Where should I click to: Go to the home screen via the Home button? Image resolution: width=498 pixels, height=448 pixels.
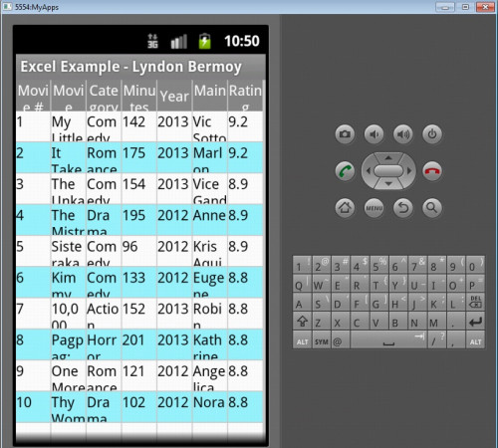tap(345, 208)
